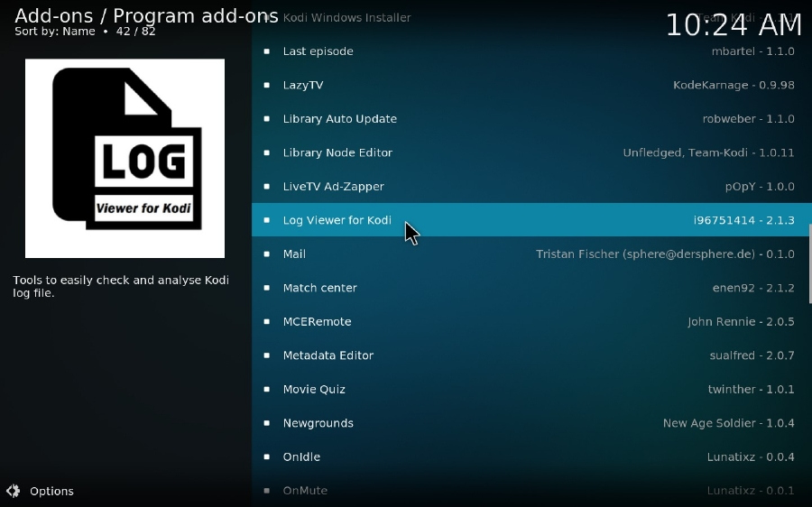This screenshot has height=507, width=812.
Task: Select the Mail add-on
Action: [x=531, y=253]
